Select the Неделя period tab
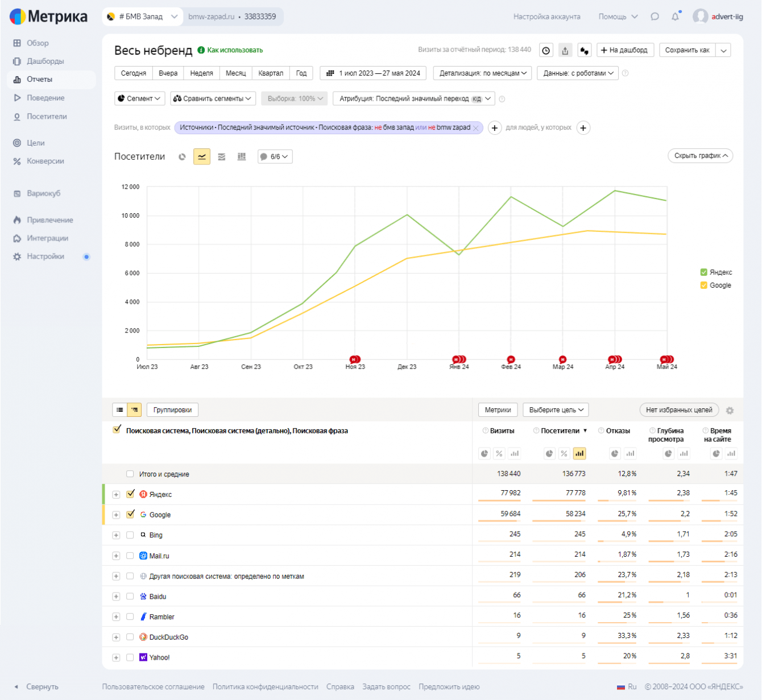This screenshot has width=762, height=700. [201, 73]
